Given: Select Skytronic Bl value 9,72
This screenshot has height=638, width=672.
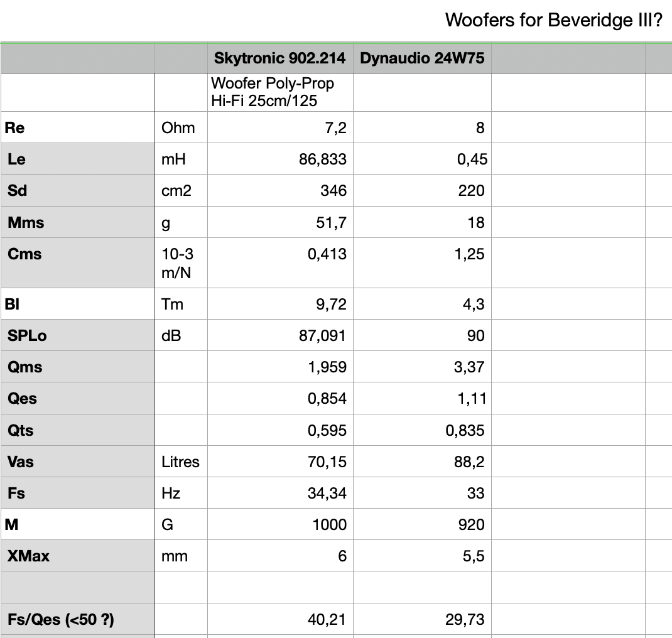Looking at the screenshot, I should [x=280, y=303].
